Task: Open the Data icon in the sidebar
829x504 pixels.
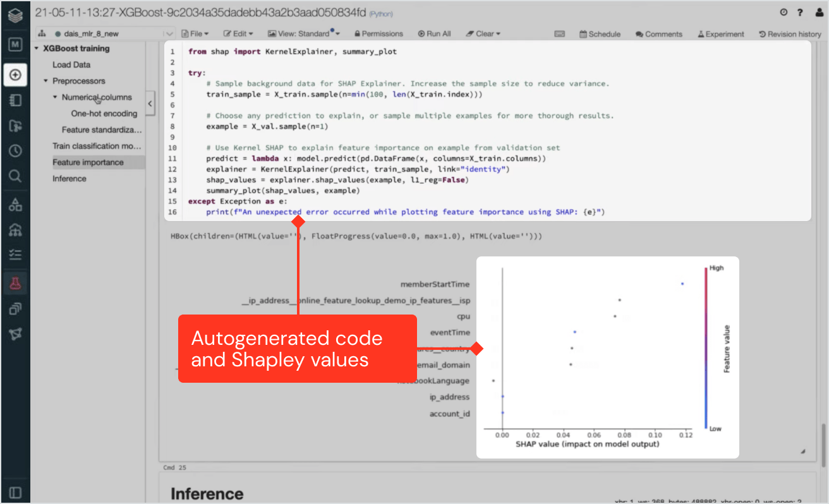Action: point(16,205)
